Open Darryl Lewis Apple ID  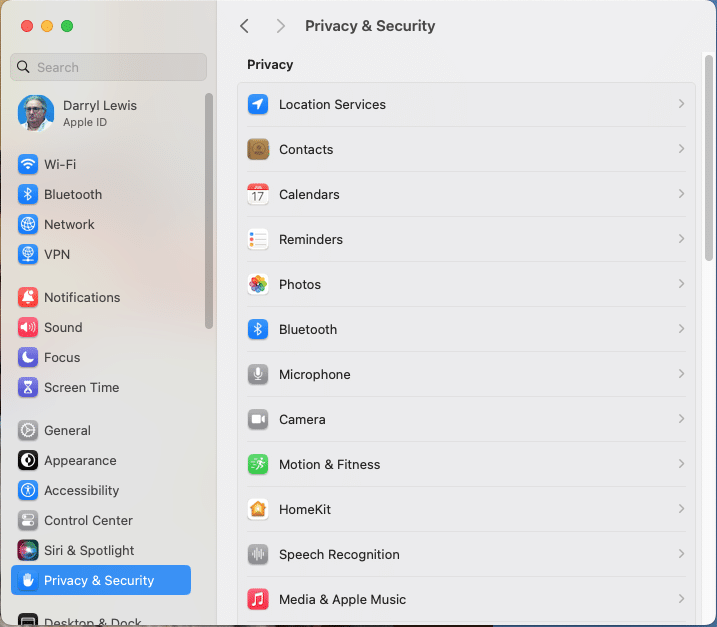pos(101,113)
